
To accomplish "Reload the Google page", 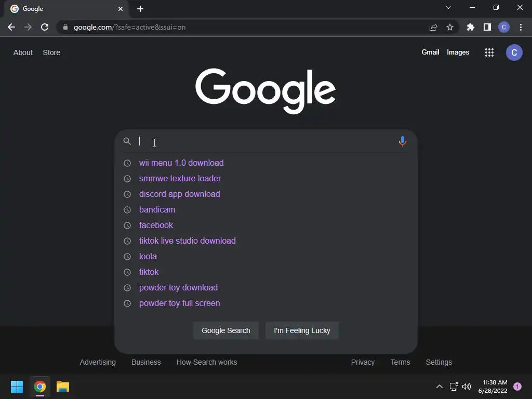I will point(45,27).
